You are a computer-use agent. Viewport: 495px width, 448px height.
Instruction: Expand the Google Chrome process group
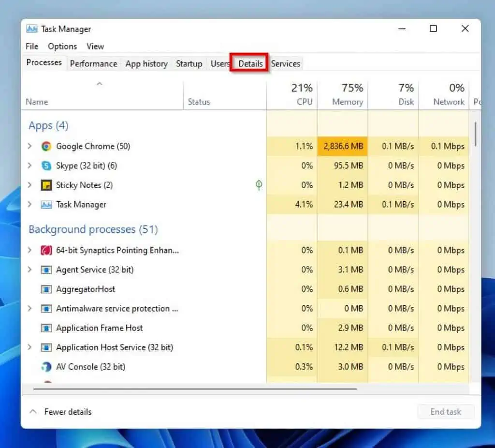point(29,146)
